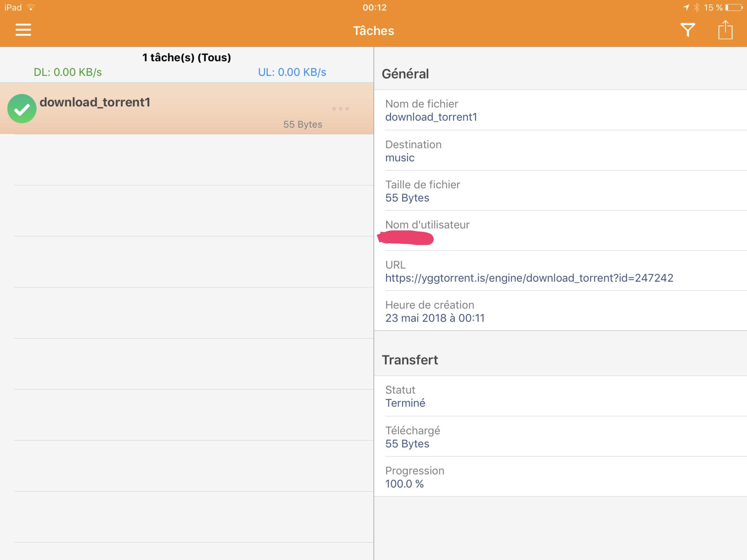The height and width of the screenshot is (560, 747).
Task: Open the hamburger menu
Action: click(x=23, y=30)
